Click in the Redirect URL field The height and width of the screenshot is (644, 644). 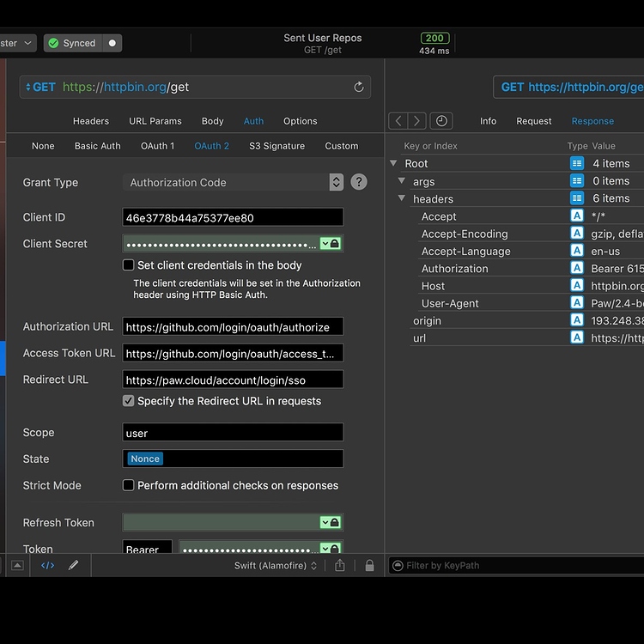pos(233,380)
